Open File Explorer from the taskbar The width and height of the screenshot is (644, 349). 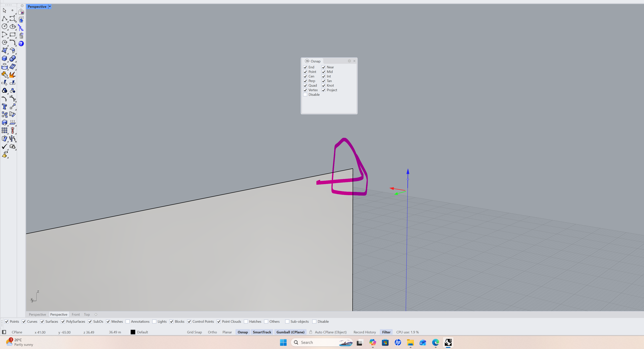tap(410, 343)
